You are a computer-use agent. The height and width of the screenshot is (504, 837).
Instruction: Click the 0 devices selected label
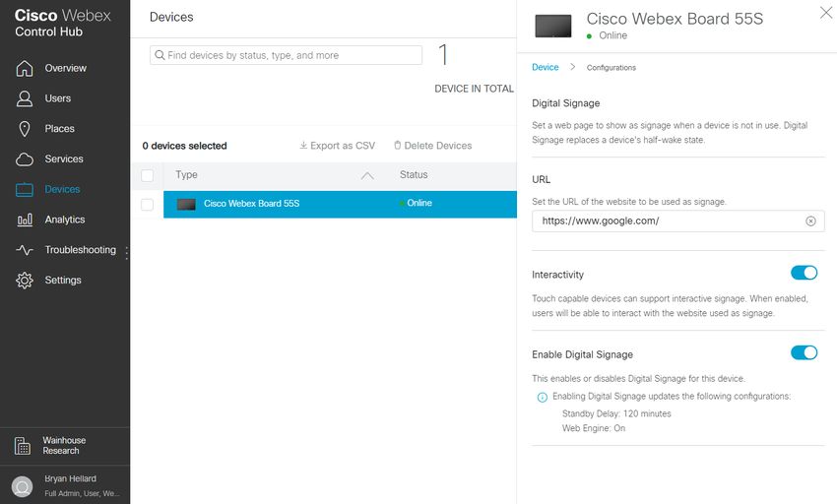coord(185,146)
